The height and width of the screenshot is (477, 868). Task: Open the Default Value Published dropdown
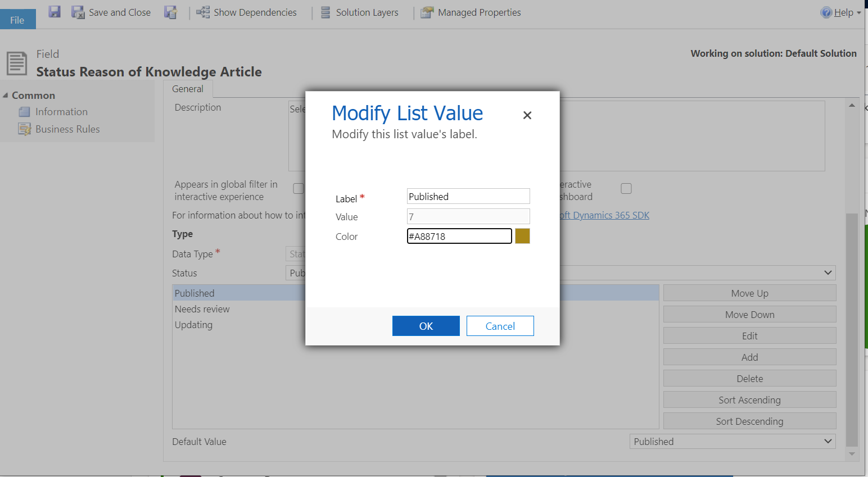coord(733,442)
